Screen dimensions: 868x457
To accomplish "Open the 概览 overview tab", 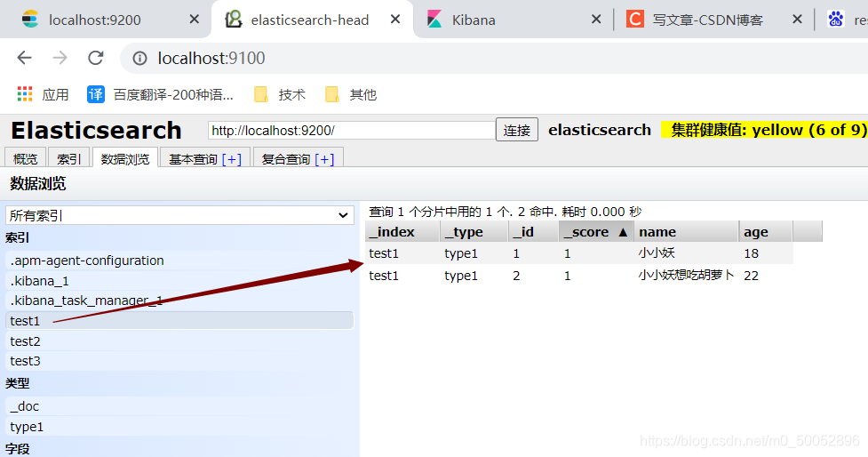I will click(26, 159).
